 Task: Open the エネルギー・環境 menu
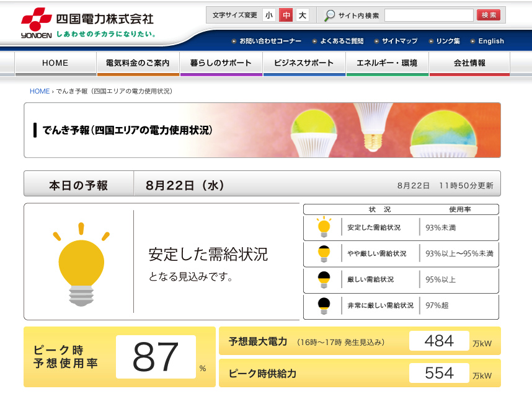(387, 63)
